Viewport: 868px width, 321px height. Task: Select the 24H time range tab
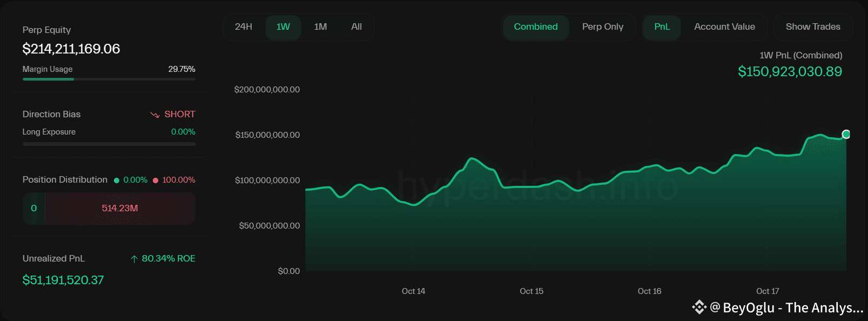tap(244, 26)
